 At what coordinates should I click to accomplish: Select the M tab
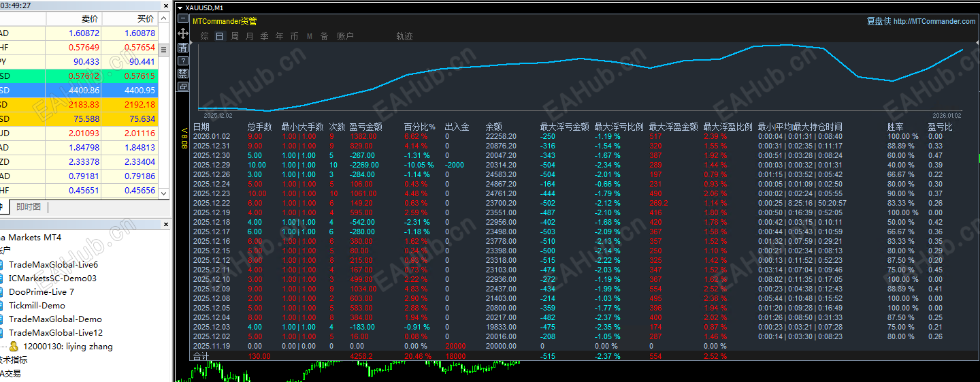310,36
